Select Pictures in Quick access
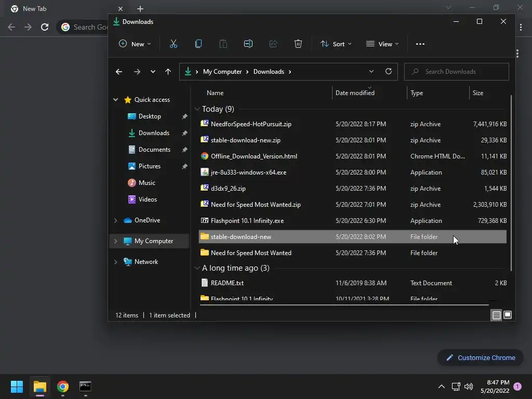Image resolution: width=532 pixels, height=399 pixels. pyautogui.click(x=149, y=166)
